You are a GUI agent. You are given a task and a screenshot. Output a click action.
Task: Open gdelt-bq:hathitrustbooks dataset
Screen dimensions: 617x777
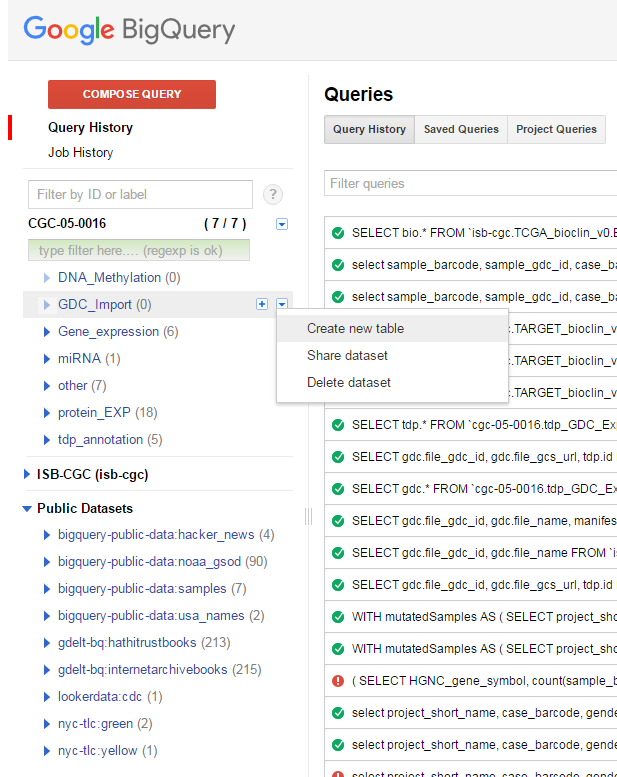coord(127,643)
